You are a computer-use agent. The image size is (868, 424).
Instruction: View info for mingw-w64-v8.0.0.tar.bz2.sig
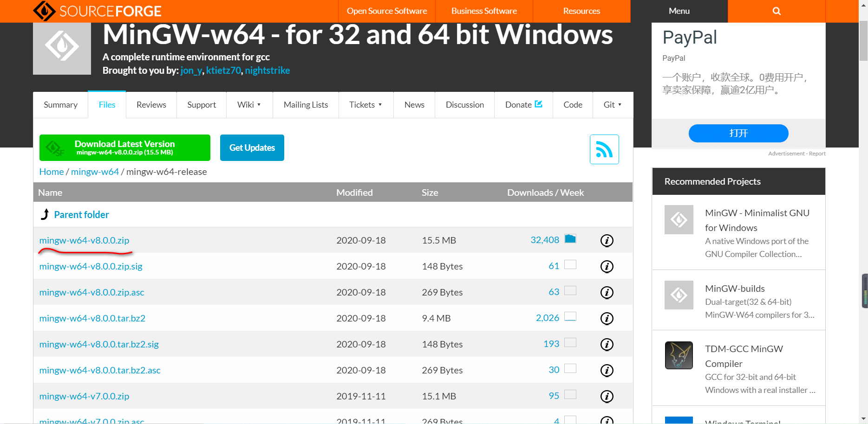point(607,344)
